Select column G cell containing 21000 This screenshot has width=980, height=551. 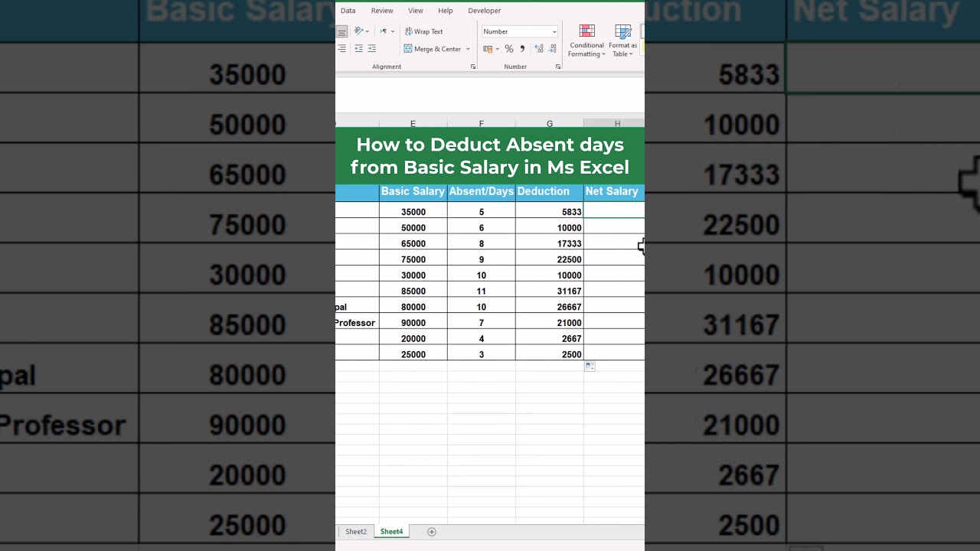click(549, 323)
